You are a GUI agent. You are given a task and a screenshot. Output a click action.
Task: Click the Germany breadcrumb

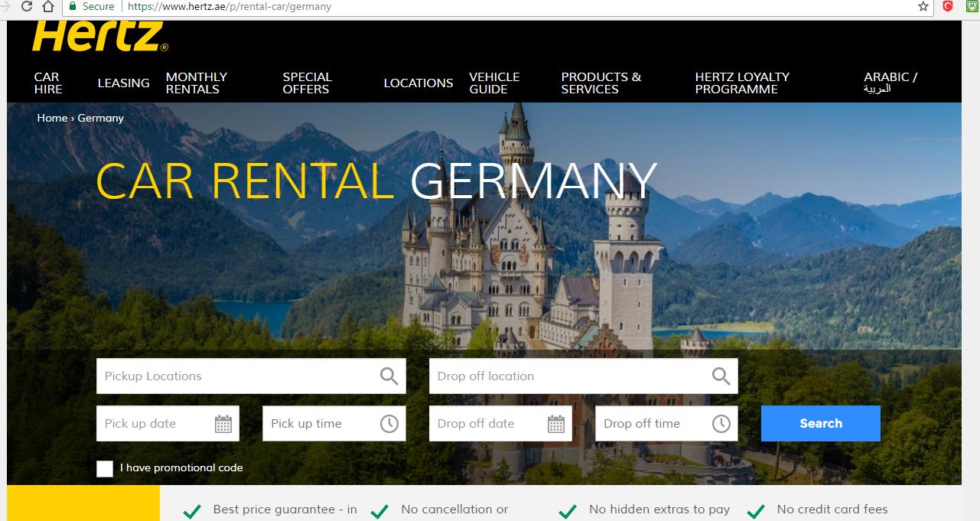(x=100, y=118)
